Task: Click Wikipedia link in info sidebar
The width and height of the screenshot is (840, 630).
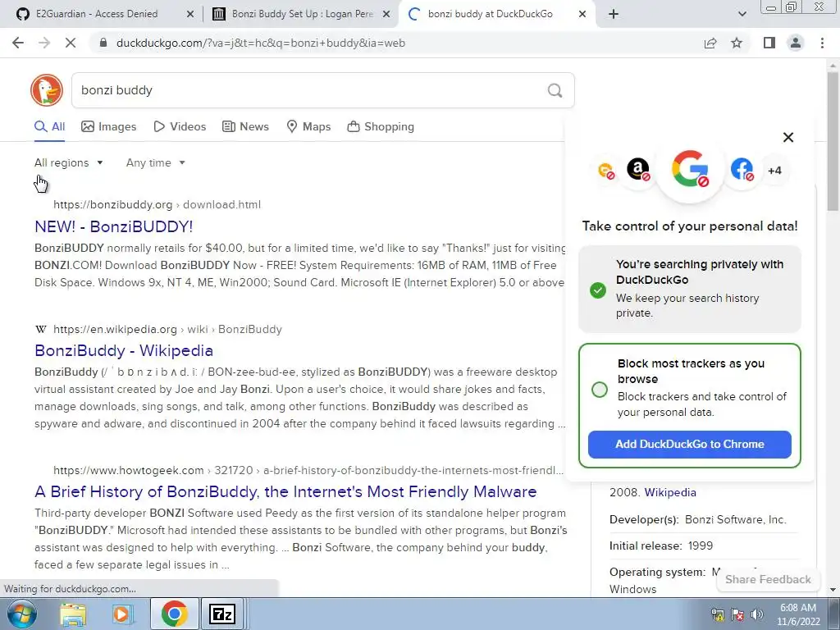Action: click(x=670, y=492)
